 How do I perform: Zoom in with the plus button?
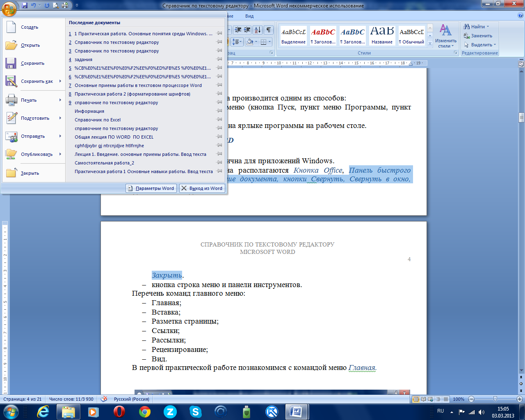tap(520, 399)
